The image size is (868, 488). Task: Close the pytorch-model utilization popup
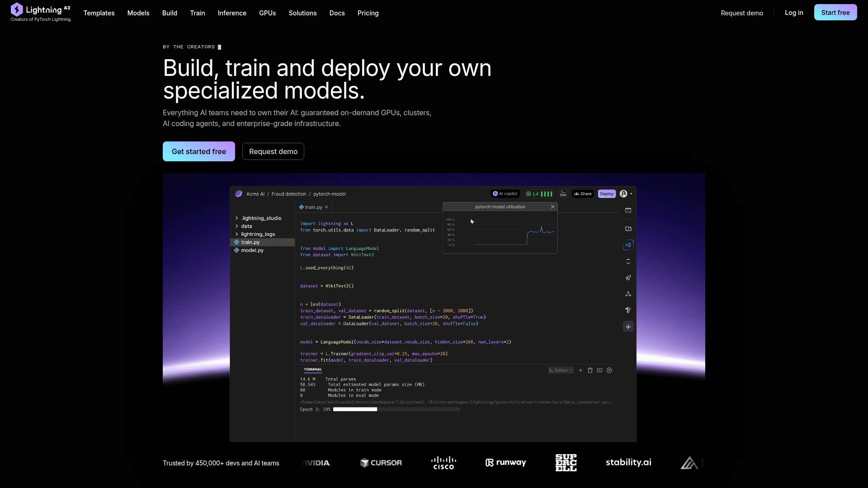[x=552, y=207]
